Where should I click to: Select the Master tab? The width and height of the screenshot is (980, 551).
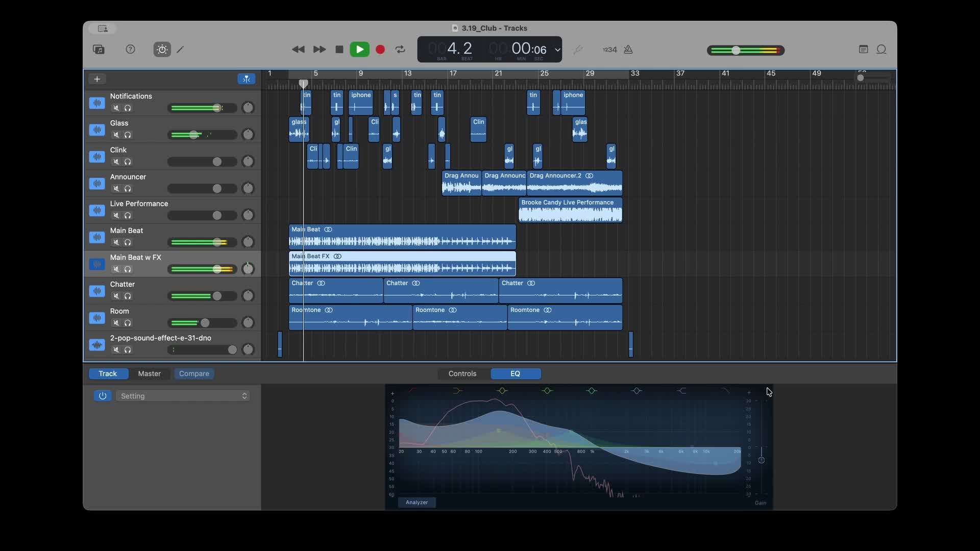point(149,374)
